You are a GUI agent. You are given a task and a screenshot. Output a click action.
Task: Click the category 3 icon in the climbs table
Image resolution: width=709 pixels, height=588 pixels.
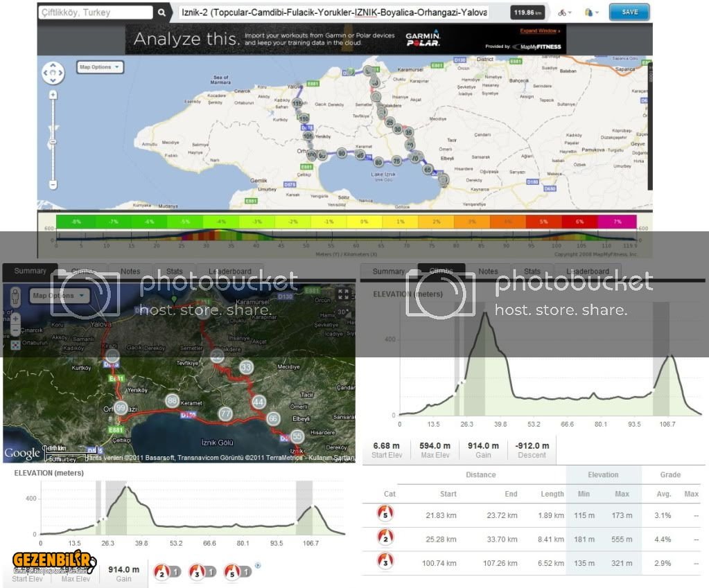coord(385,562)
